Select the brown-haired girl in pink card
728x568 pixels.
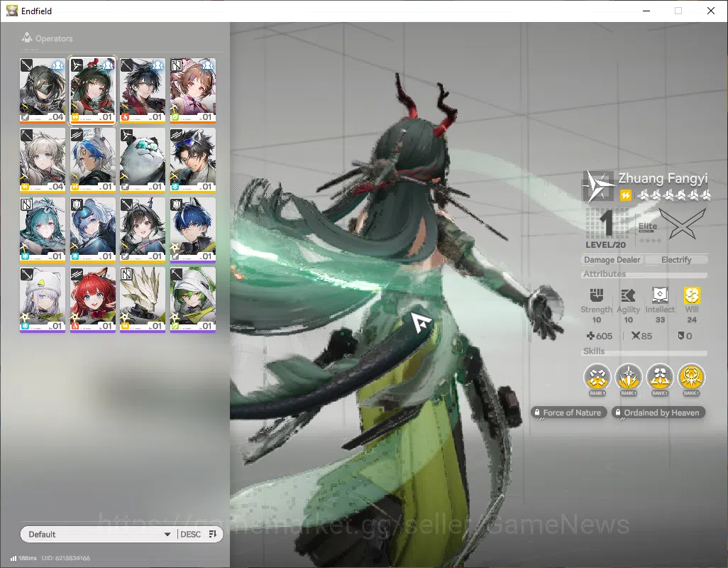click(193, 90)
